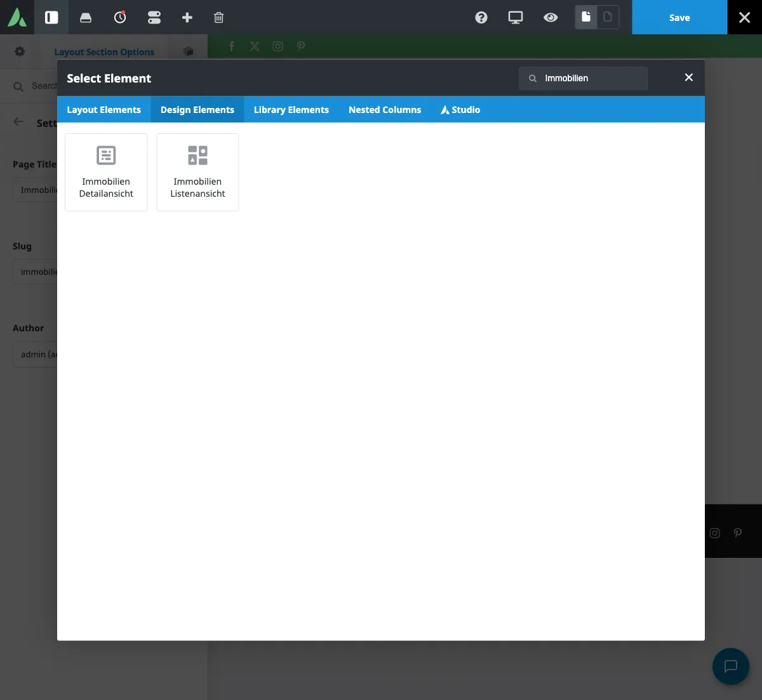Switch to the Design Elements tab
Viewport: 762px width, 700px height.
[197, 110]
